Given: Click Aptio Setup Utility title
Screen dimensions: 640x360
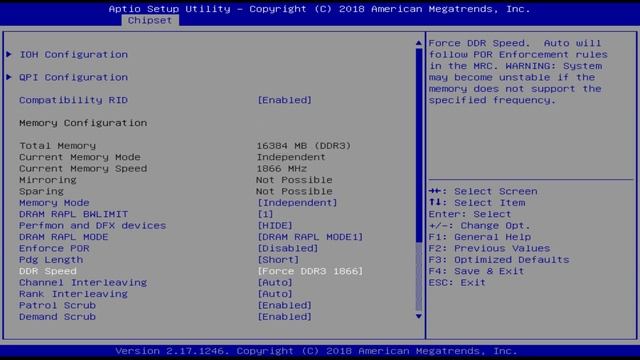Looking at the screenshot, I should tap(320, 9).
